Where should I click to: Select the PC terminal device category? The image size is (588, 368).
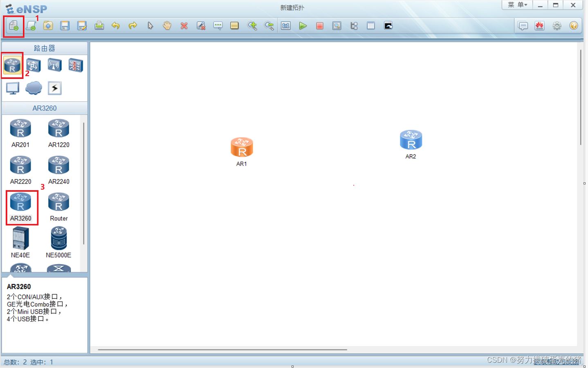(13, 88)
